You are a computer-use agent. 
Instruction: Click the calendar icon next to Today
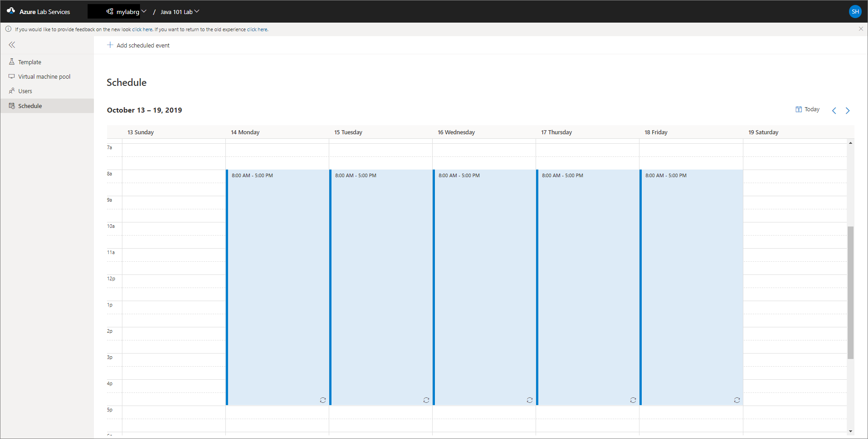[798, 109]
